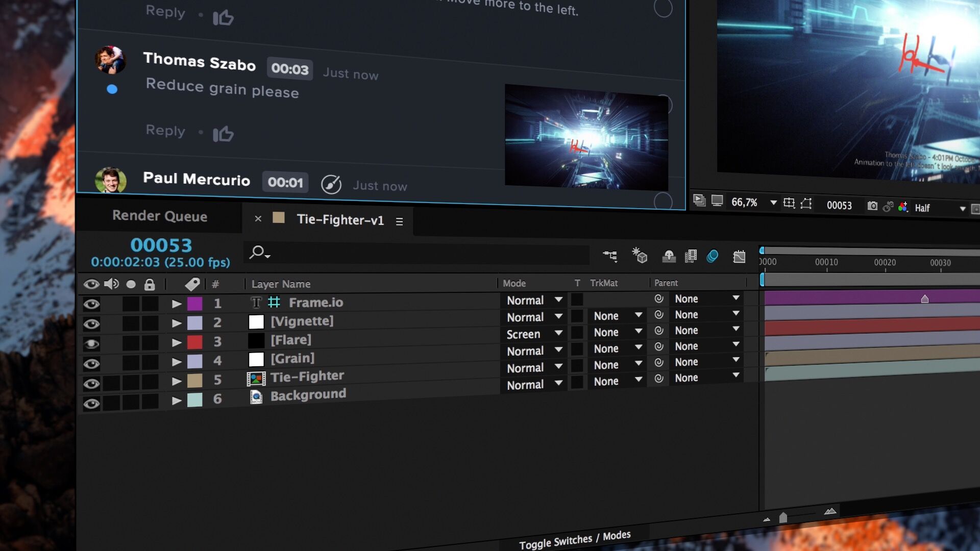This screenshot has width=980, height=551.
Task: Open channel and color management options
Action: 903,206
